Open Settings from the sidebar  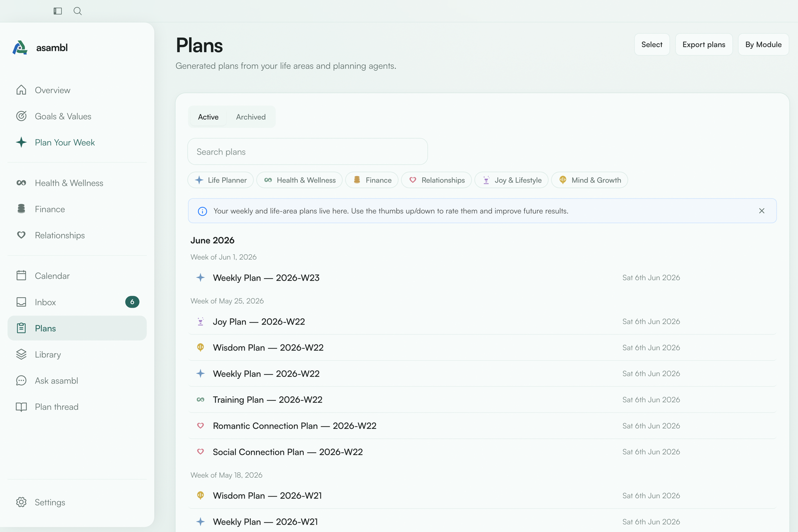point(77,502)
